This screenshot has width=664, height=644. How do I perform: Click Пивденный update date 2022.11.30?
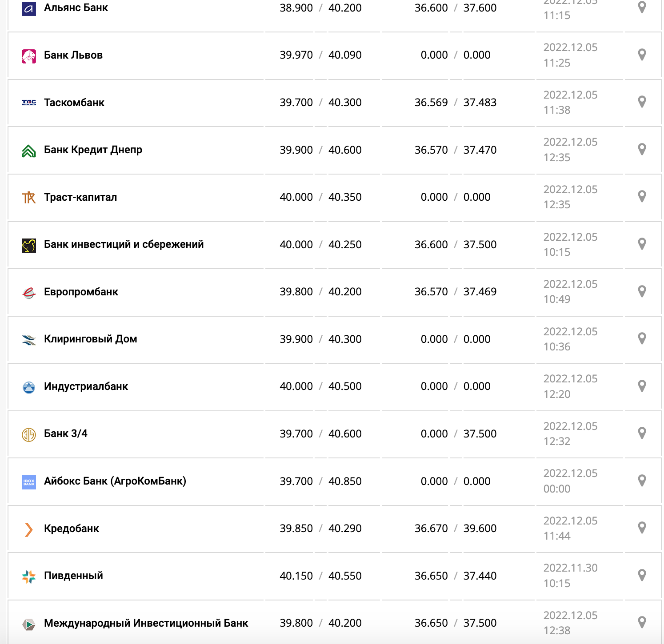[x=570, y=568]
